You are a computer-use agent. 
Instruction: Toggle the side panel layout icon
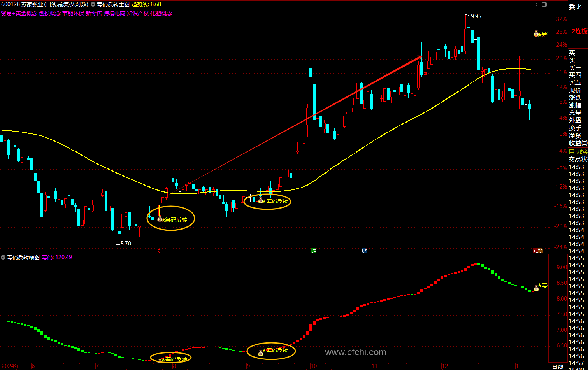(x=545, y=4)
